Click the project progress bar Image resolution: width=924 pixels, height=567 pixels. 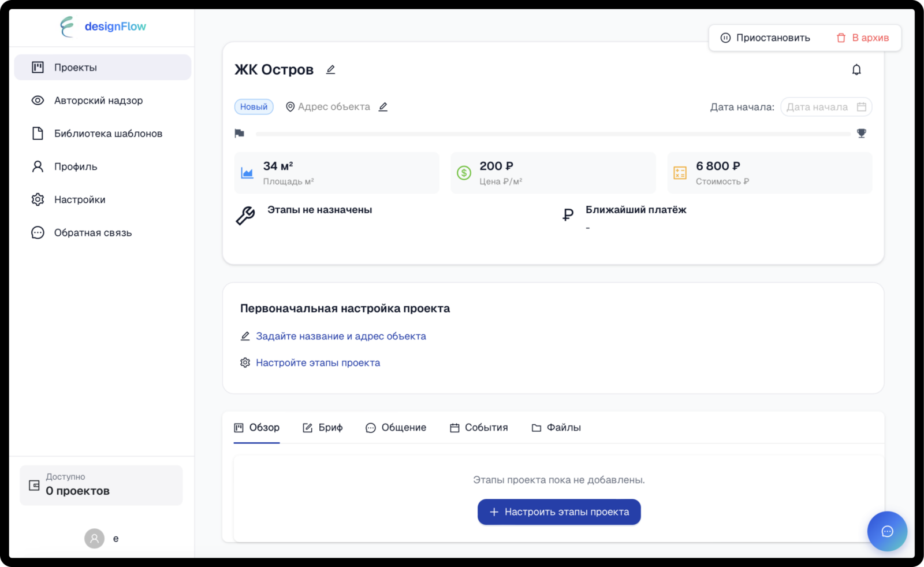click(553, 134)
